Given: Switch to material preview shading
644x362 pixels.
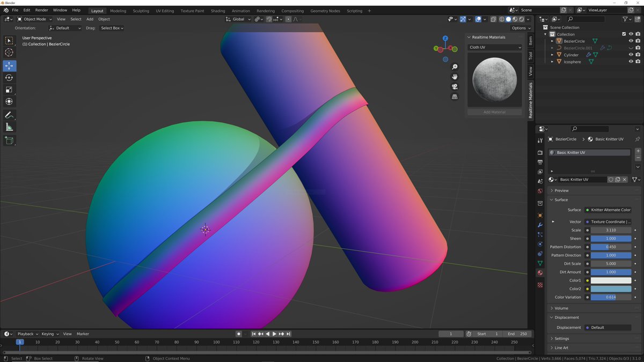Looking at the screenshot, I should [515, 19].
